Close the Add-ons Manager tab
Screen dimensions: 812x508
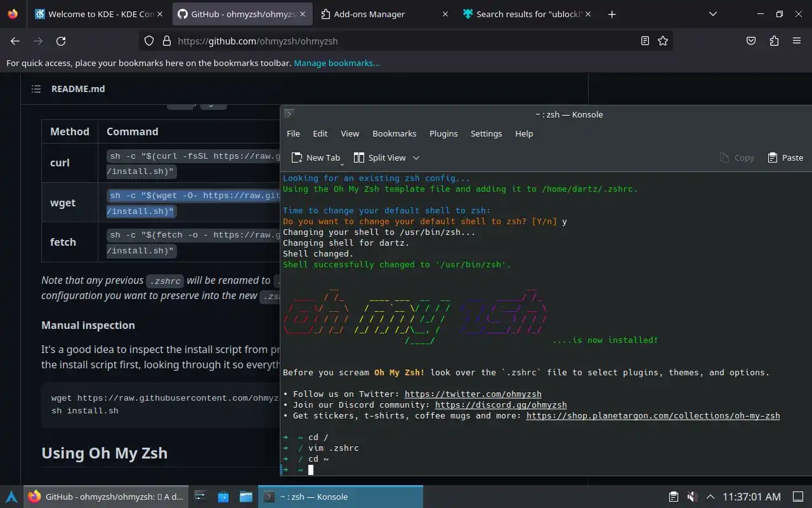(x=445, y=14)
